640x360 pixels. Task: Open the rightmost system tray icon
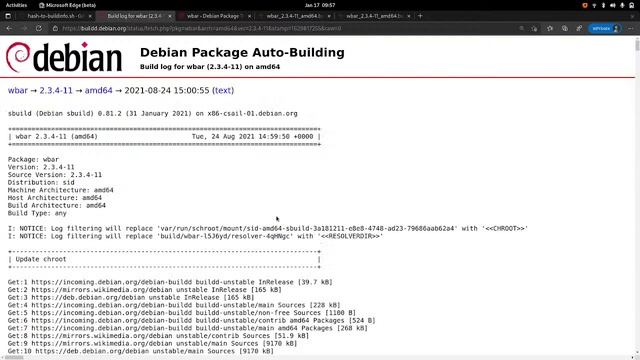click(631, 5)
